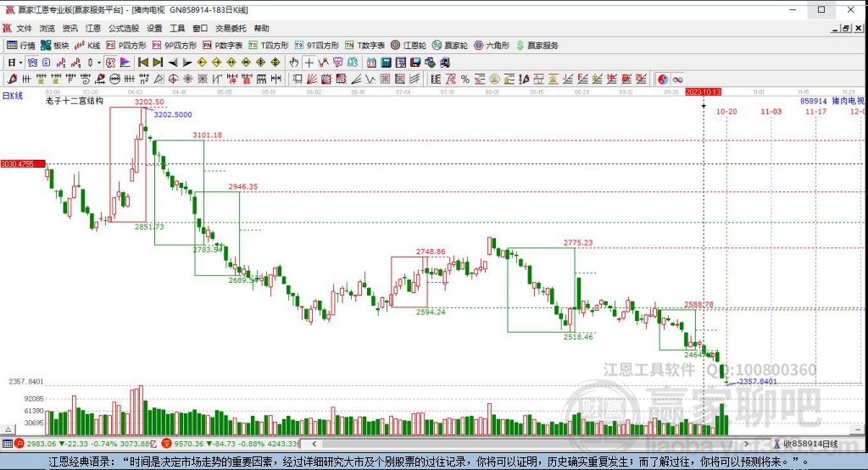Open the calculator icon
The width and height of the screenshot is (868, 470).
pyautogui.click(x=387, y=63)
